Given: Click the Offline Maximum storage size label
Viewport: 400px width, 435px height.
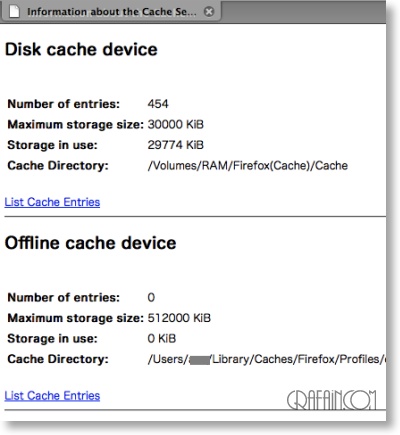Looking at the screenshot, I should pyautogui.click(x=76, y=318).
